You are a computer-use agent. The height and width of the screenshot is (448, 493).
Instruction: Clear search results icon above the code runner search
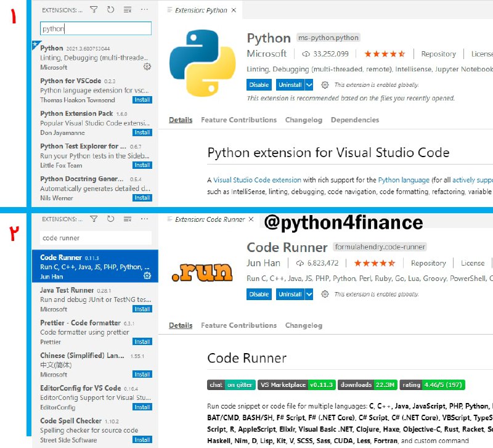point(128,219)
